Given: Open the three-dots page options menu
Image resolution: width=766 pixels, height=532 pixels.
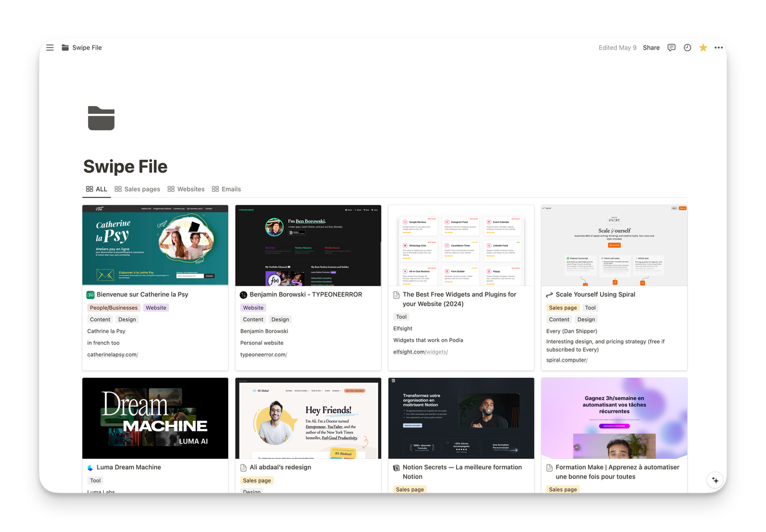Looking at the screenshot, I should pyautogui.click(x=718, y=48).
